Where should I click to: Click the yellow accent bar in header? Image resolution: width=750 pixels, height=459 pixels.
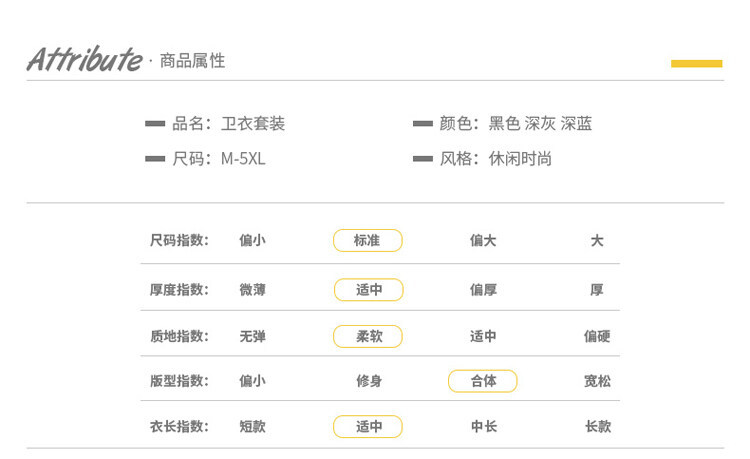click(696, 63)
